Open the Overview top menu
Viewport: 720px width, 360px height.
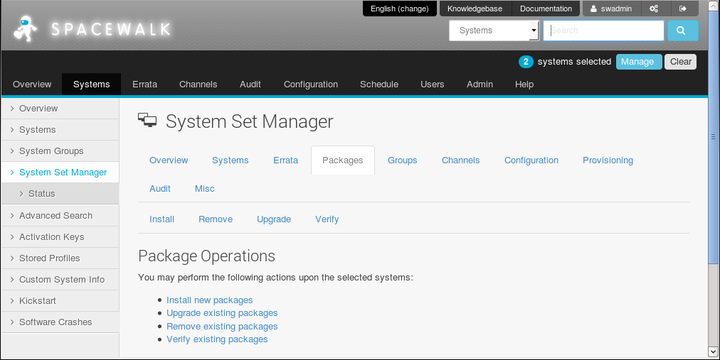(x=32, y=84)
